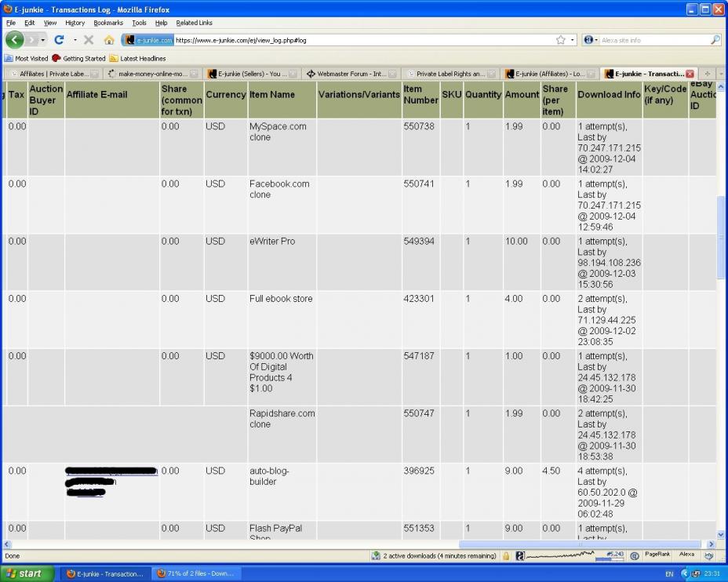Image resolution: width=728 pixels, height=582 pixels.
Task: Open the Latest Headlines feed bookmark
Action: [x=137, y=58]
